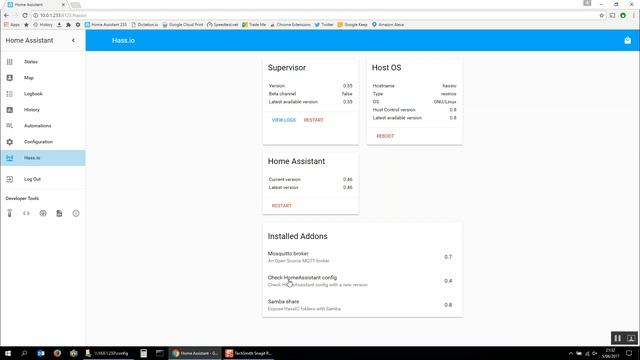The height and width of the screenshot is (360, 640).
Task: Open the Check HomeAssistant config addon
Action: click(362, 281)
